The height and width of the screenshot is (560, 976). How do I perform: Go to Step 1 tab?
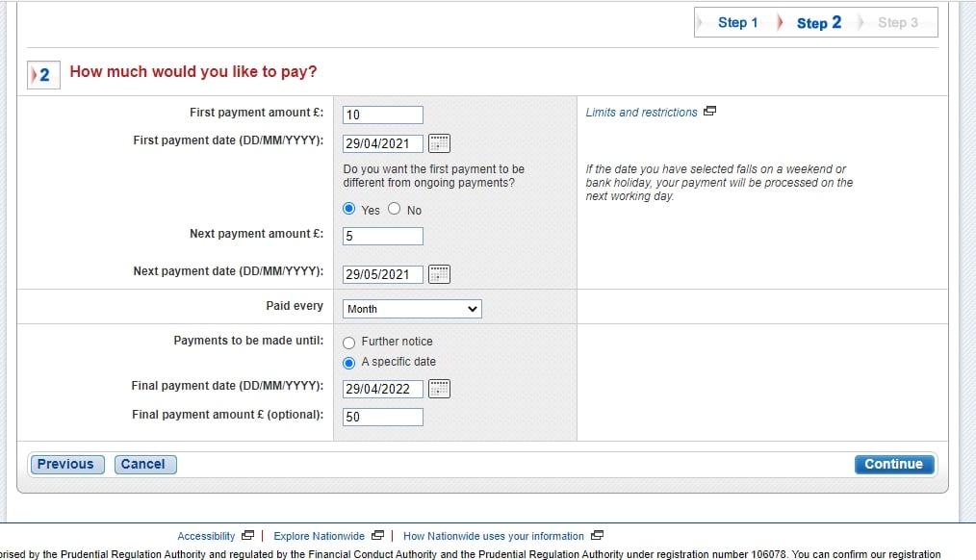click(x=738, y=22)
